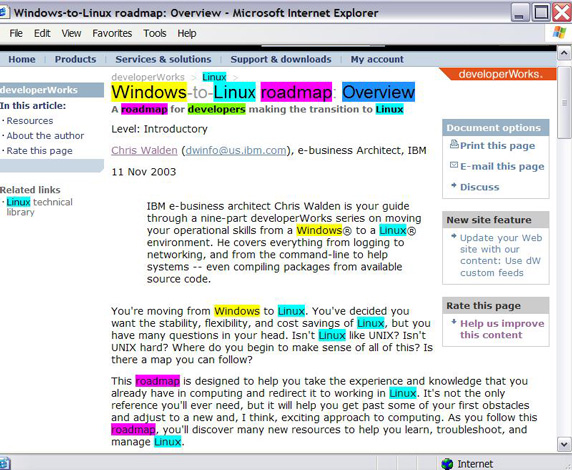Viewport: 572px width, 470px height.
Task: Click the arrow icon beside Discuss
Action: [x=454, y=185]
